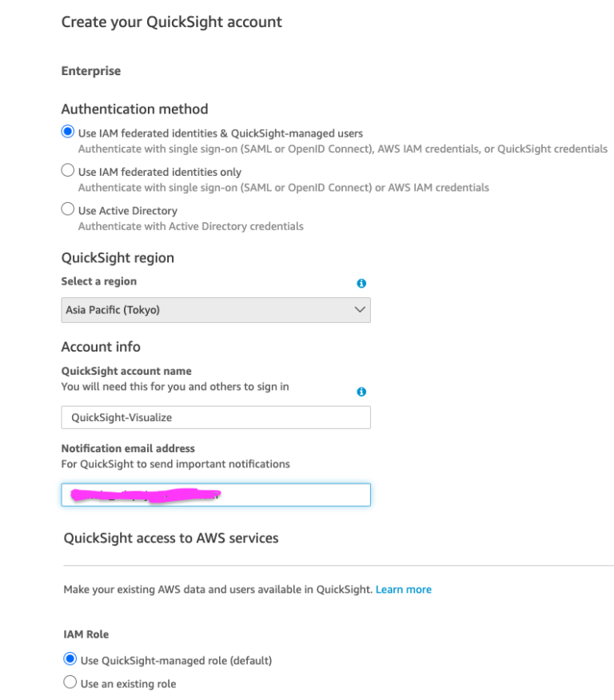
Task: Enable Use QuickSight-managed role (default)
Action: (x=67, y=659)
